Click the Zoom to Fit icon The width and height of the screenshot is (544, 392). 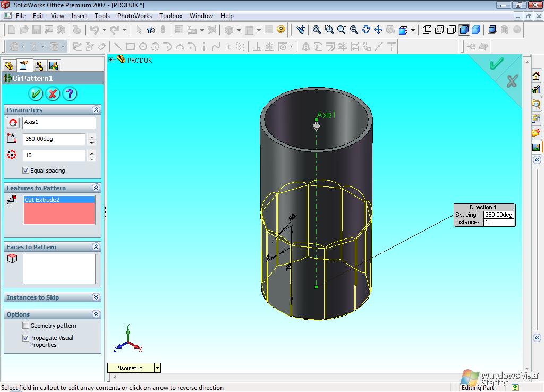click(x=316, y=30)
